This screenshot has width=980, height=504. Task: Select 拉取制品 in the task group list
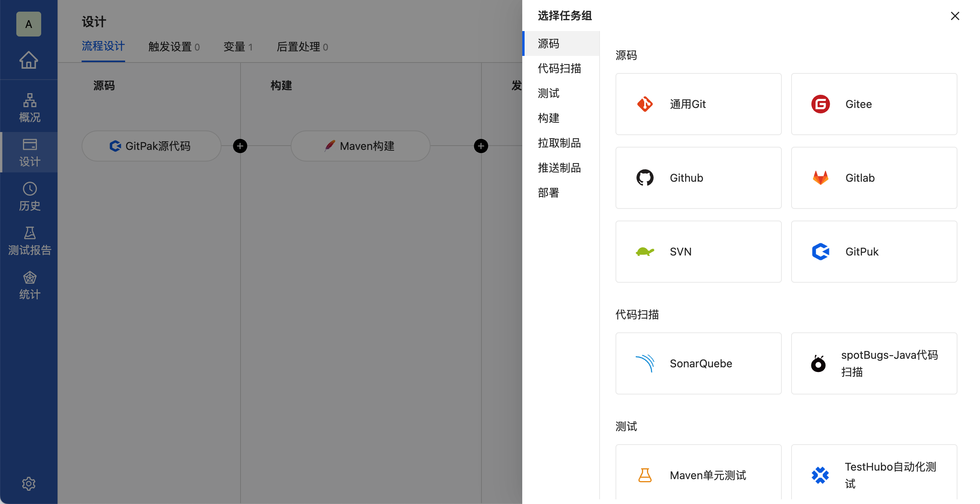click(561, 143)
